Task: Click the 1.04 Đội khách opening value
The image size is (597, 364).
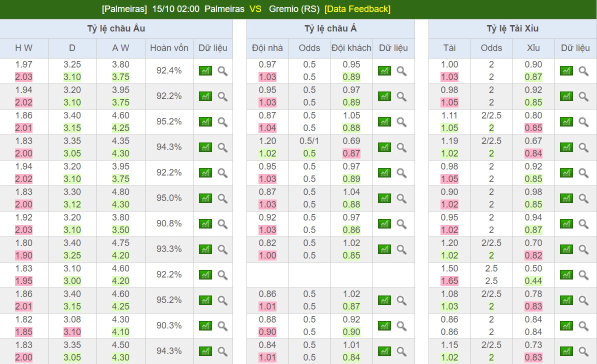Action: [x=351, y=192]
